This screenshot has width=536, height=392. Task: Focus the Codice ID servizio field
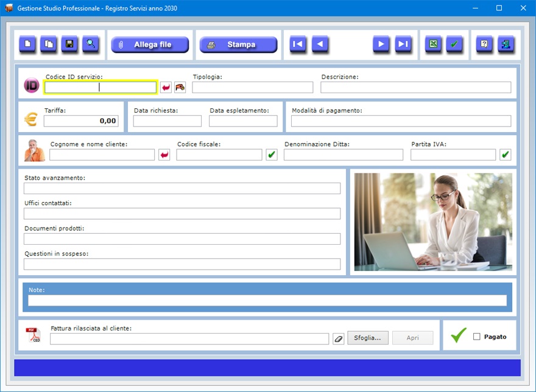(100, 88)
